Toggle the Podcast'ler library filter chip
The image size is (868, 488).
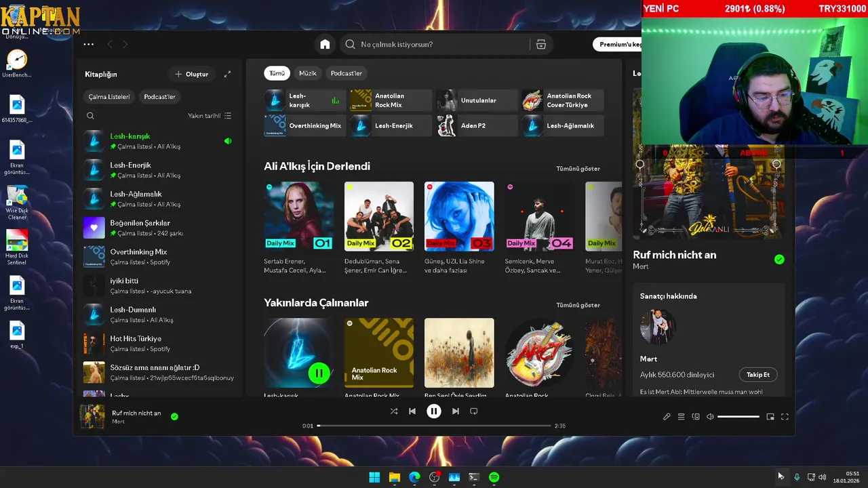pyautogui.click(x=159, y=97)
